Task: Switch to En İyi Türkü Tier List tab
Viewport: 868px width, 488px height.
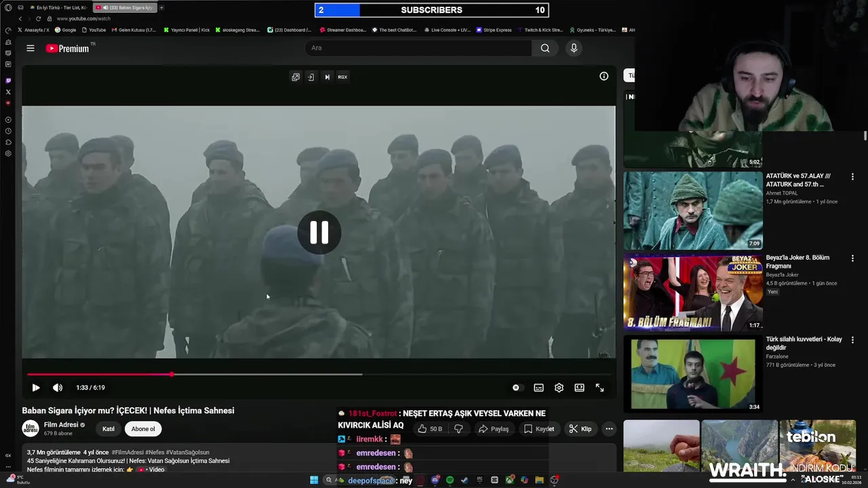Action: [58, 7]
